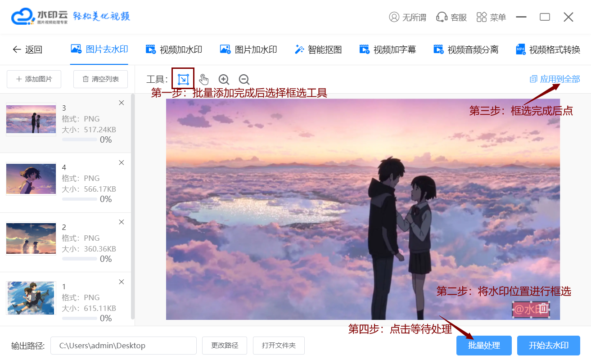Select thumbnail of image 3

[31, 119]
